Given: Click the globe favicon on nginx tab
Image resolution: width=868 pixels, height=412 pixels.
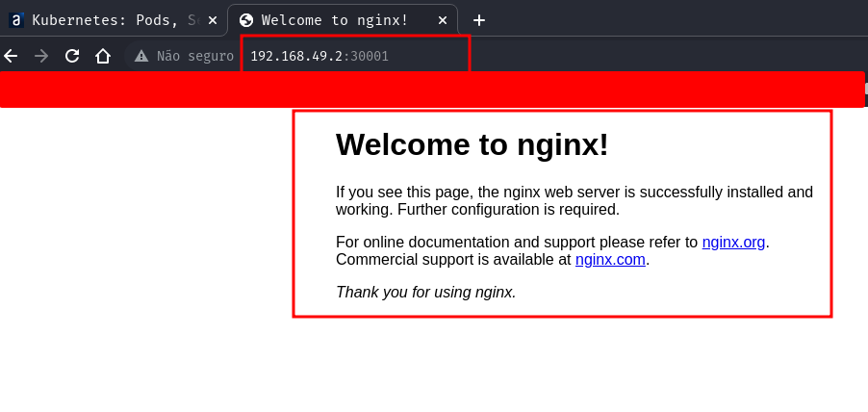Looking at the screenshot, I should coord(246,20).
